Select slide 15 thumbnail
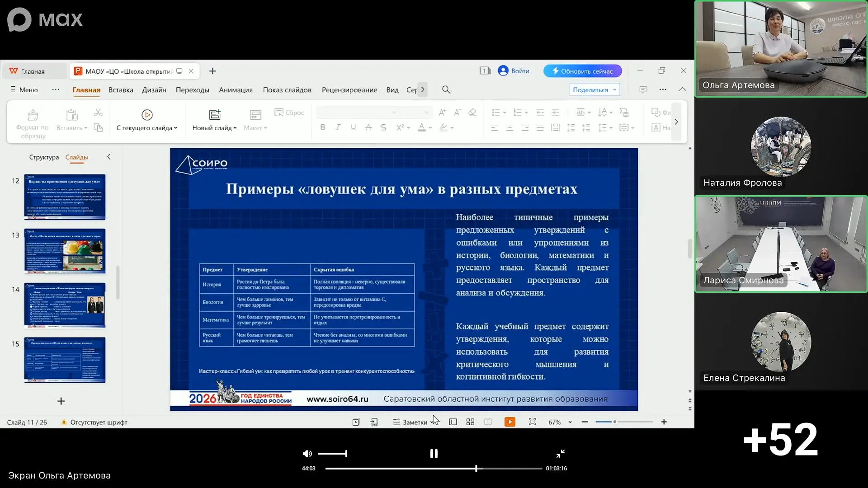 (65, 360)
